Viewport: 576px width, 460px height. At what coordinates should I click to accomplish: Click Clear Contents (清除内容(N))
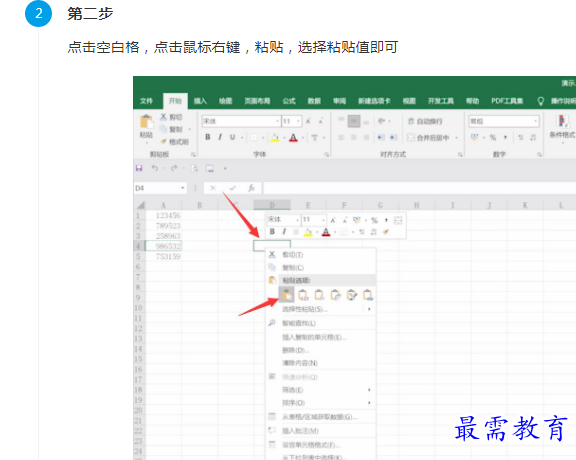click(320, 363)
